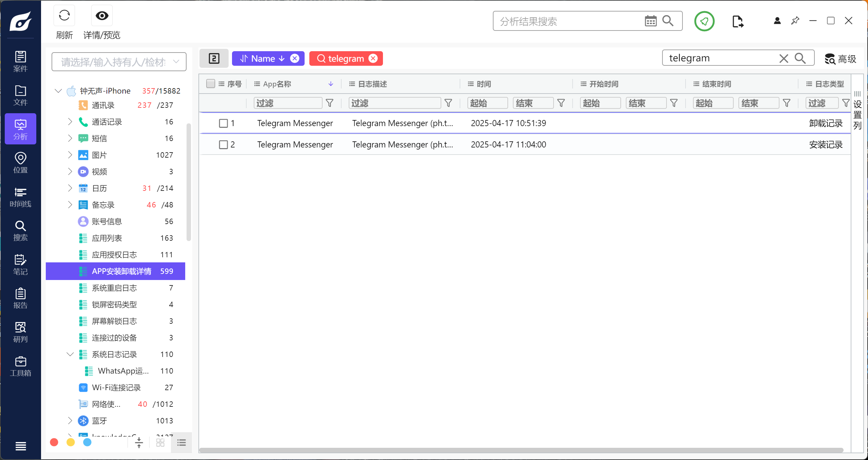Click the export file icon
The image size is (868, 460).
tap(737, 21)
